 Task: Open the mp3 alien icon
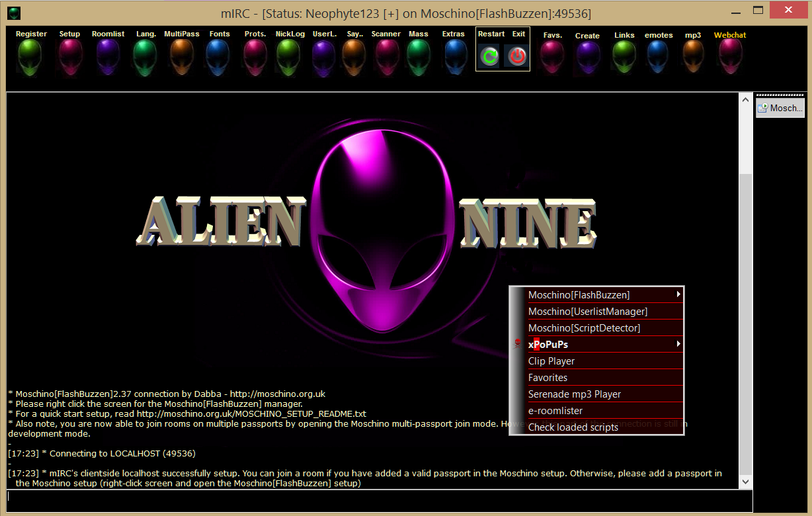tap(693, 57)
